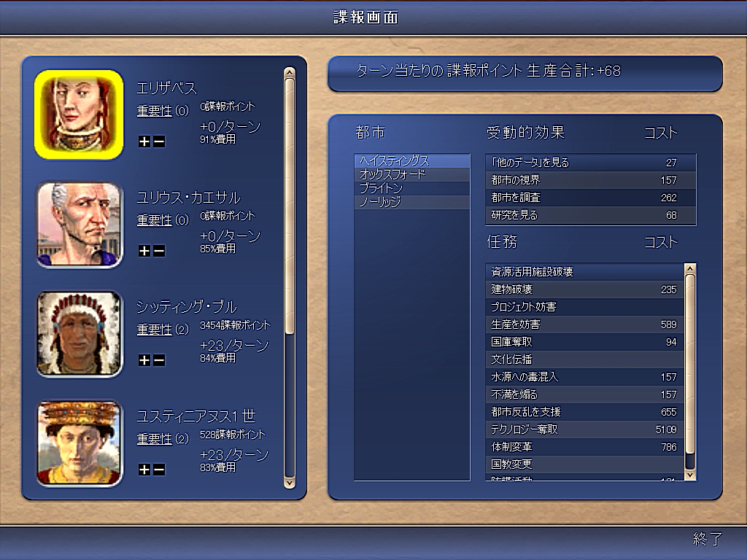The height and width of the screenshot is (560, 747).
Task: Decrease espionage weight for ユスティニアヌス1世 with minus
Action: coord(159,470)
